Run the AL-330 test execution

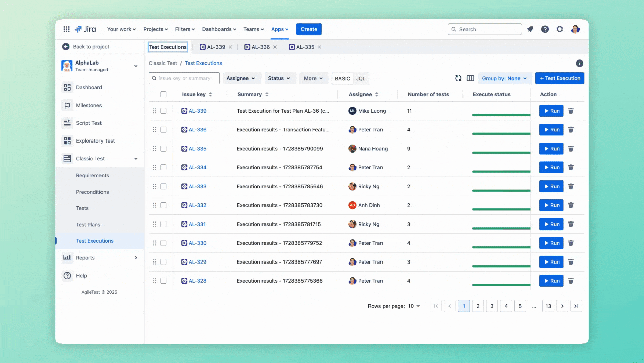[x=551, y=243]
